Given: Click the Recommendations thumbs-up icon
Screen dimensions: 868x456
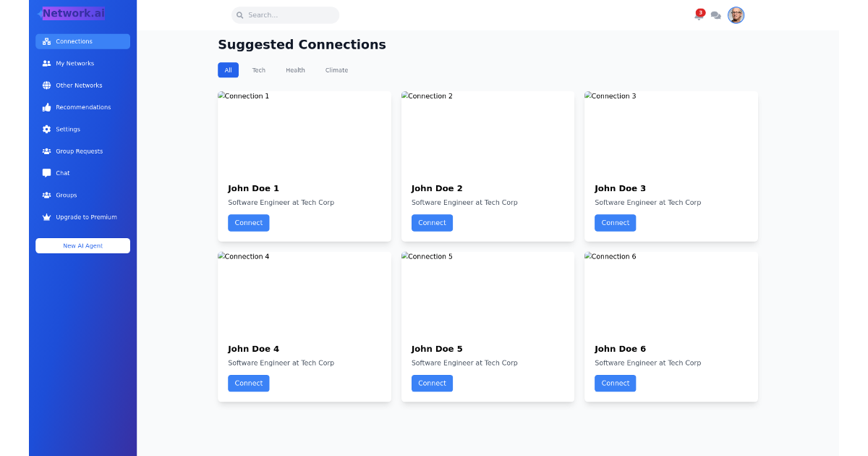Looking at the screenshot, I should click(x=46, y=107).
